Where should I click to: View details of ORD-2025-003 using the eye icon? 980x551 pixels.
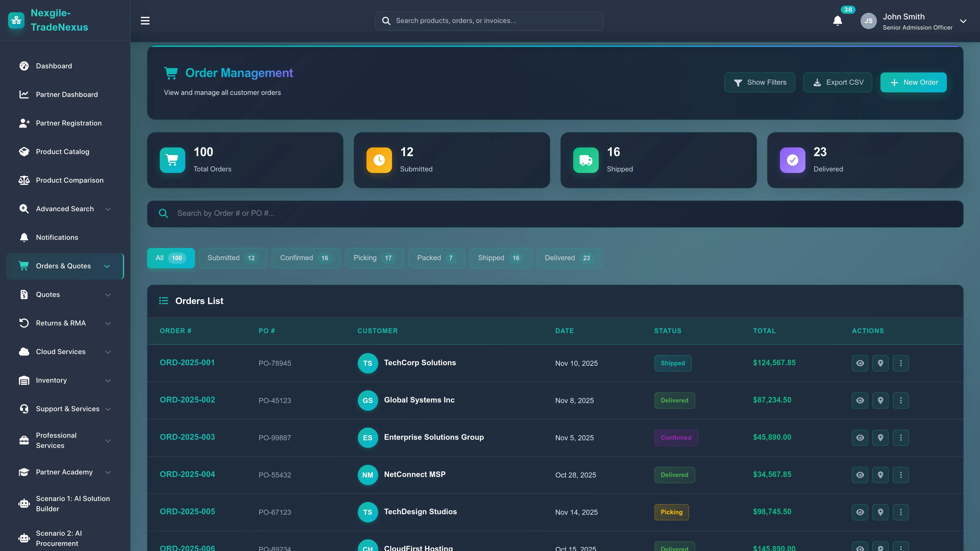click(x=860, y=438)
